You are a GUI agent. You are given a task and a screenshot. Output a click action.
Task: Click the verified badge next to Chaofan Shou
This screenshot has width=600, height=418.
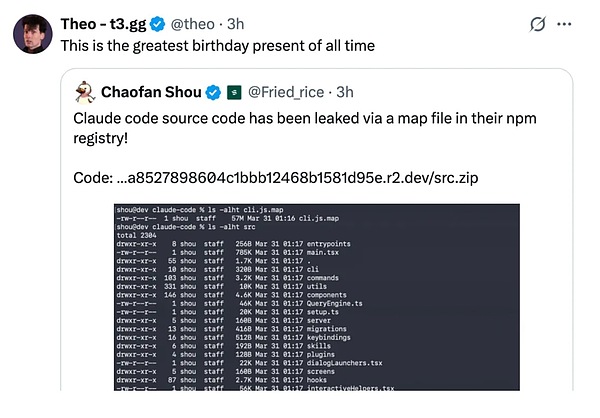[213, 93]
